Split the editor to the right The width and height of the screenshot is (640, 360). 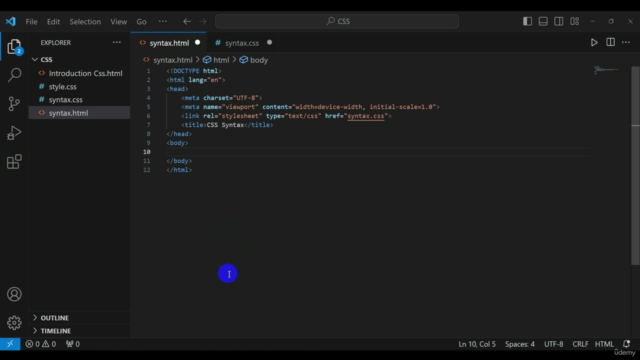pos(611,42)
